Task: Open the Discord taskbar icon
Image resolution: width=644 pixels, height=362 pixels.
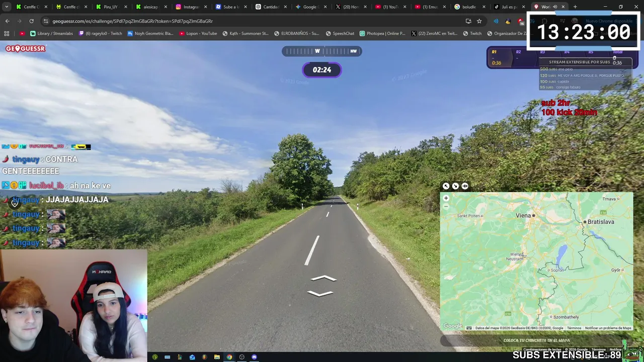Action: 254,357
